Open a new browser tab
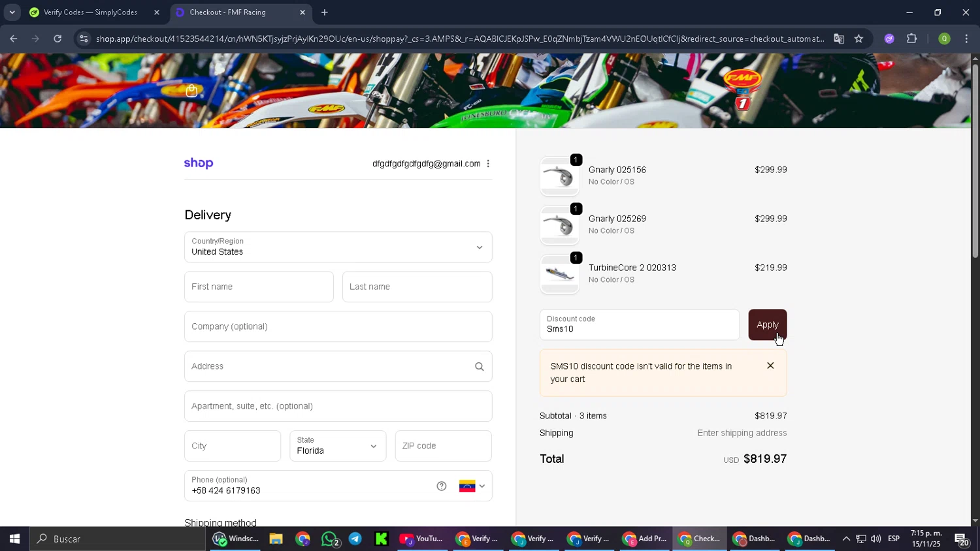 pos(325,12)
